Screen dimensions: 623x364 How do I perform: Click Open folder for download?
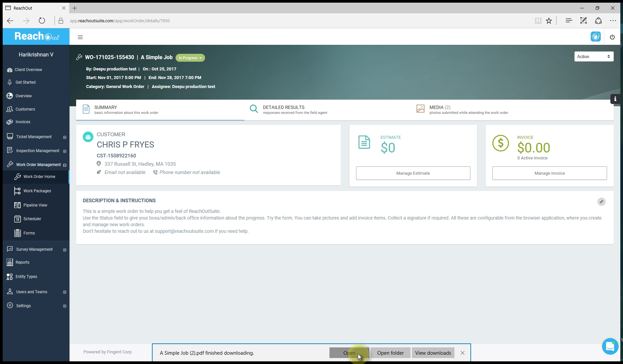390,353
